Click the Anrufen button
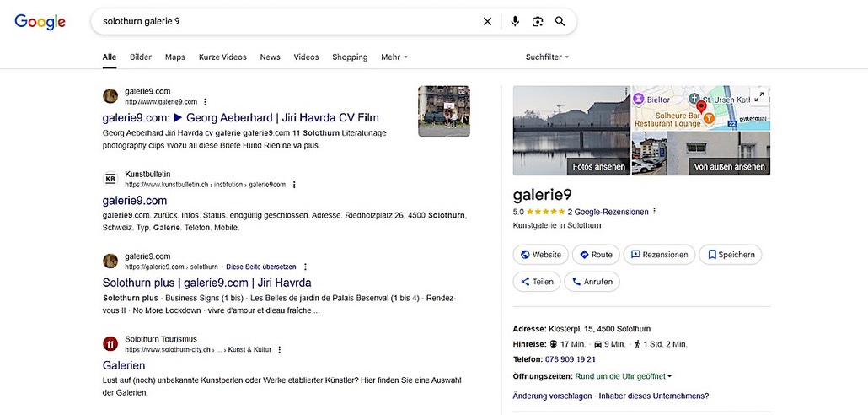The height and width of the screenshot is (415, 868). point(592,282)
